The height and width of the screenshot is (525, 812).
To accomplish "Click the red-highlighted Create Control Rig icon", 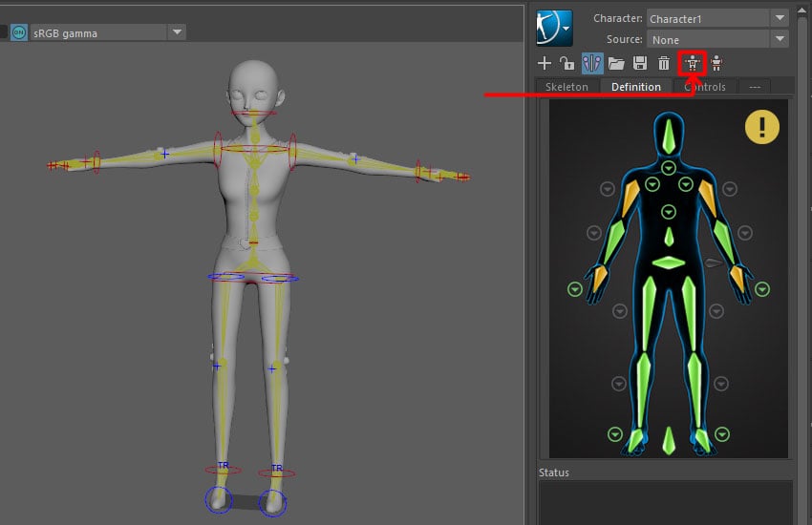I will [x=692, y=64].
